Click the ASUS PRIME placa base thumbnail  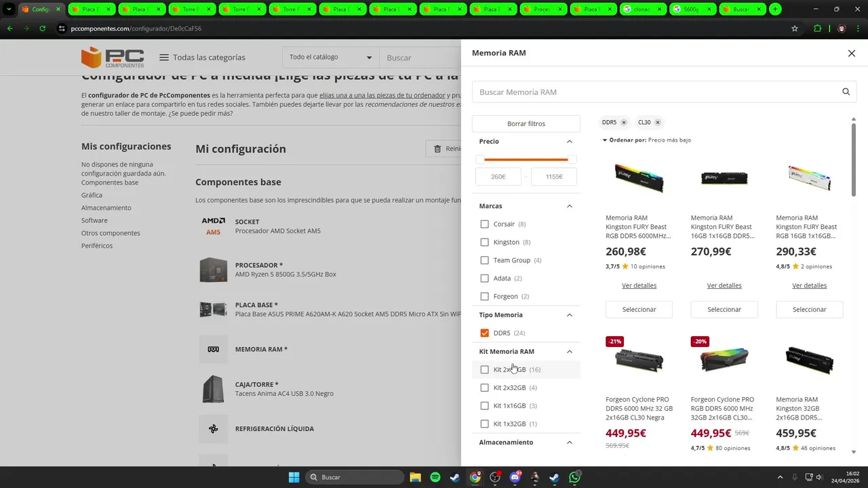213,309
